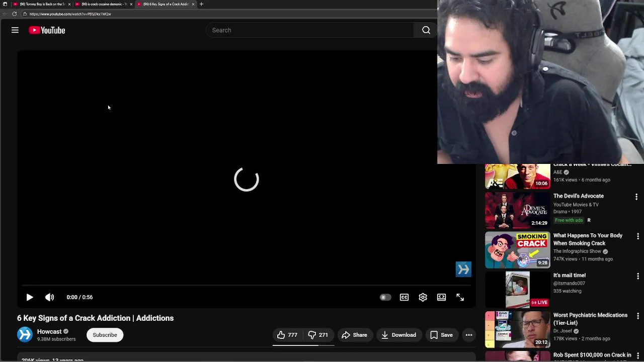
Task: Like the video (777)
Action: (x=287, y=335)
